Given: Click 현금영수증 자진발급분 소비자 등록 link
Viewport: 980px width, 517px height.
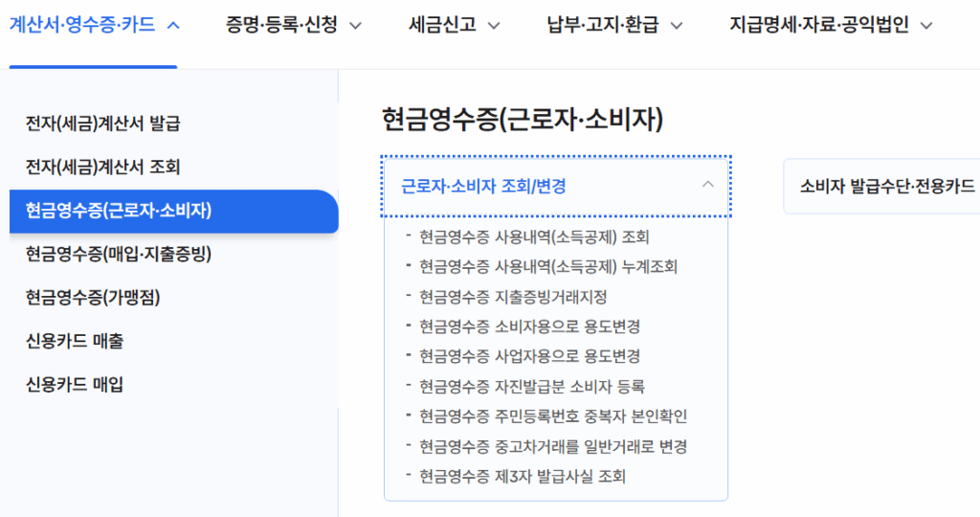Looking at the screenshot, I should (532, 387).
